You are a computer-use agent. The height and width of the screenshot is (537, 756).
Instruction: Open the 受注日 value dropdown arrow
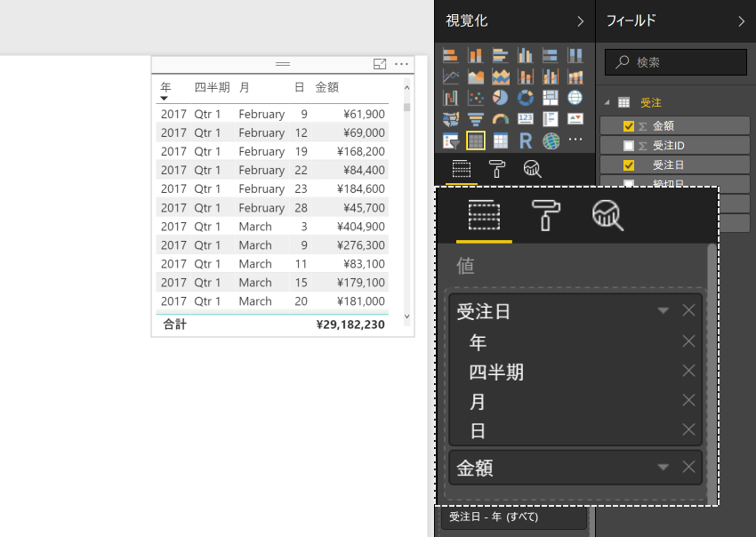pos(663,310)
